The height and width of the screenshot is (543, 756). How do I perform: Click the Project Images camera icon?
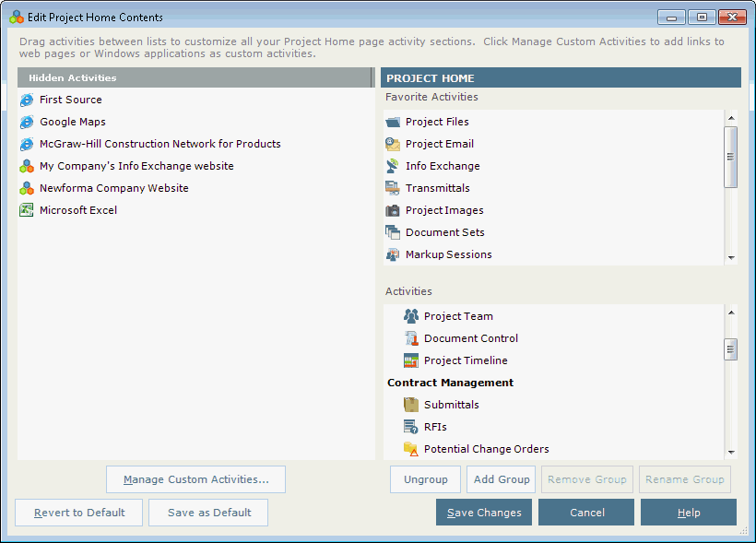click(393, 210)
